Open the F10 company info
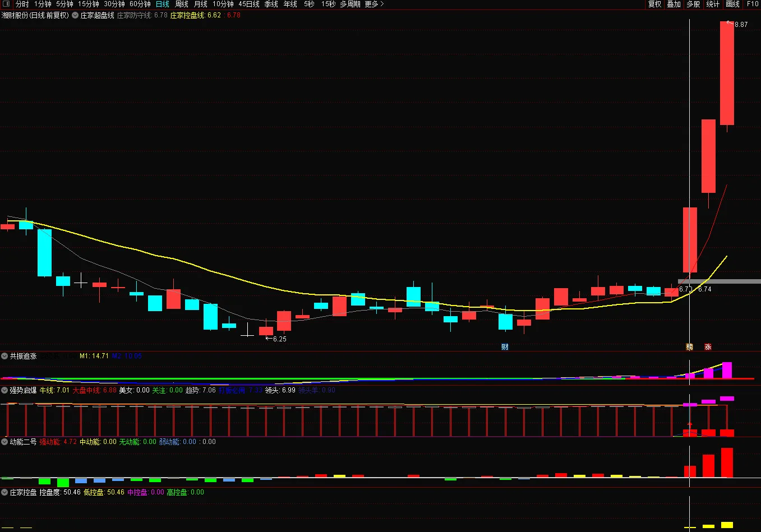This screenshot has width=761, height=532. pos(753,4)
